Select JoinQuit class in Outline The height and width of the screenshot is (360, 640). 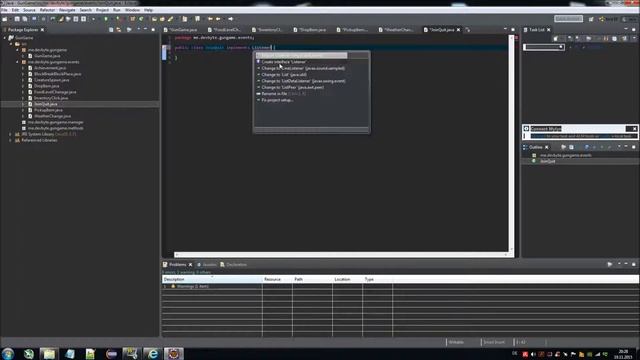point(547,161)
